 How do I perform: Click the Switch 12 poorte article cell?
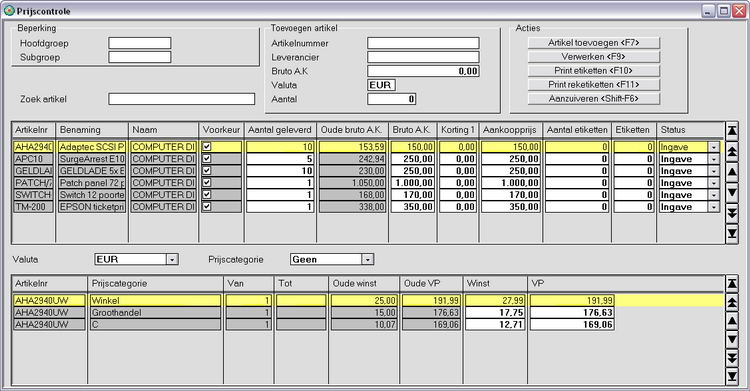[x=92, y=195]
